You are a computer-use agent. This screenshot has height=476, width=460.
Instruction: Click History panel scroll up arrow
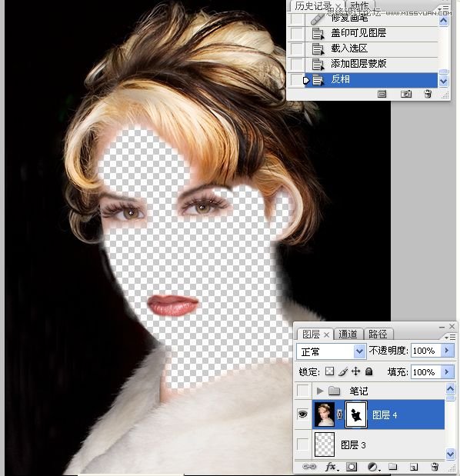(x=444, y=21)
